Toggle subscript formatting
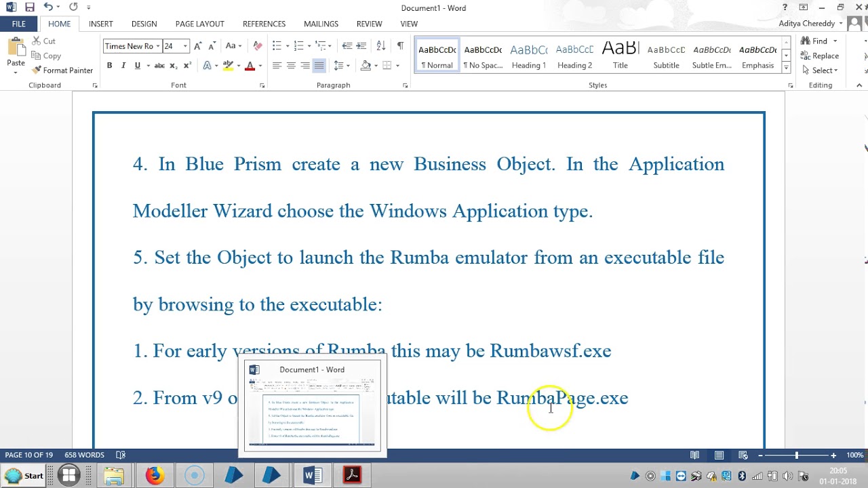Screen dimensions: 868x488 coord(174,66)
